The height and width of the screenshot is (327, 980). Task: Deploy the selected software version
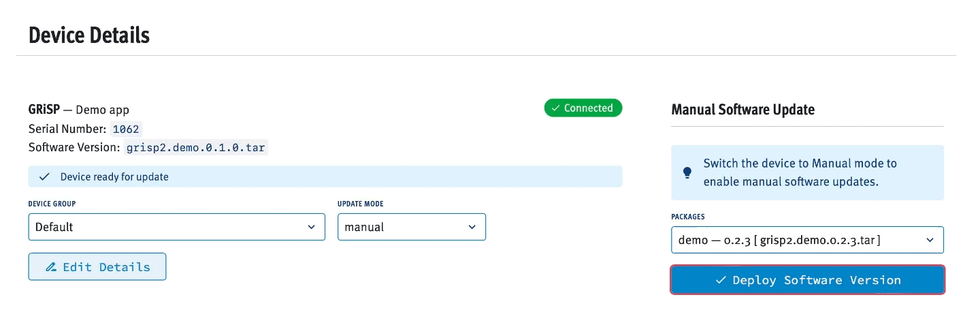(807, 280)
